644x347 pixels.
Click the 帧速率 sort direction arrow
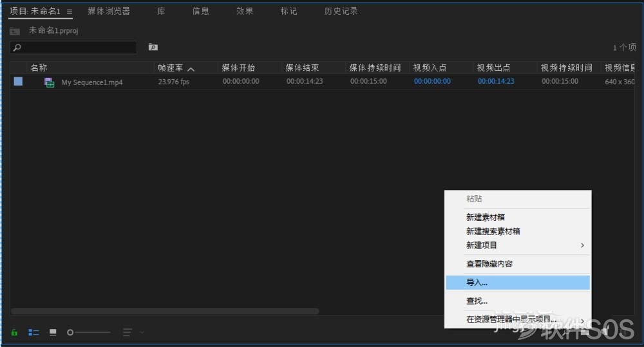191,69
